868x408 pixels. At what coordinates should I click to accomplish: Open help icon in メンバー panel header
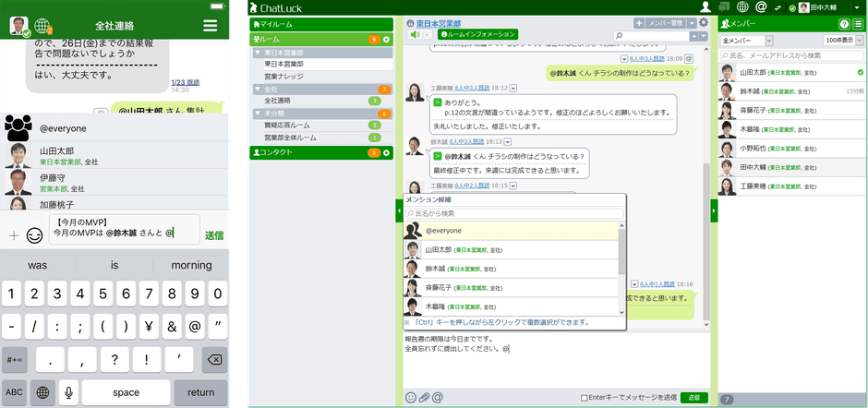coord(844,24)
